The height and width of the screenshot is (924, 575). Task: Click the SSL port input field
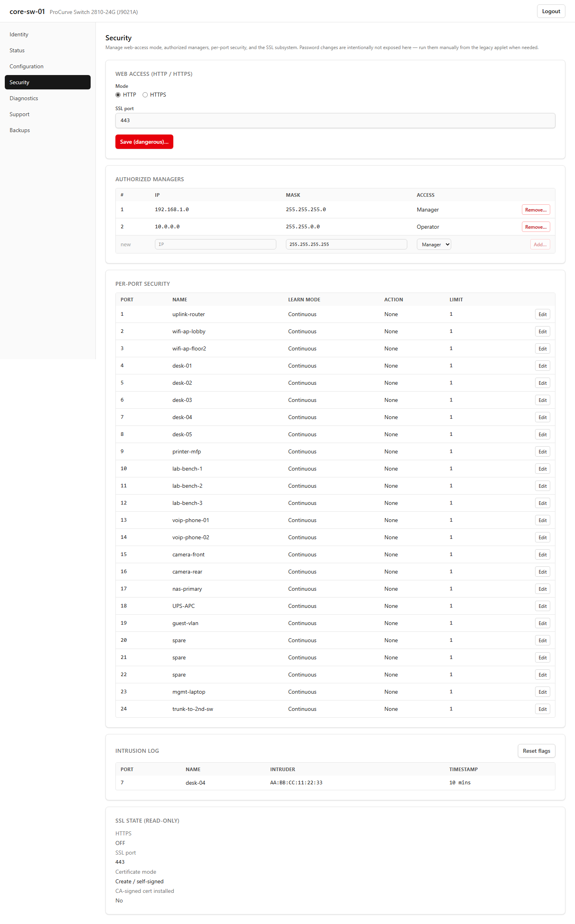[x=335, y=121]
